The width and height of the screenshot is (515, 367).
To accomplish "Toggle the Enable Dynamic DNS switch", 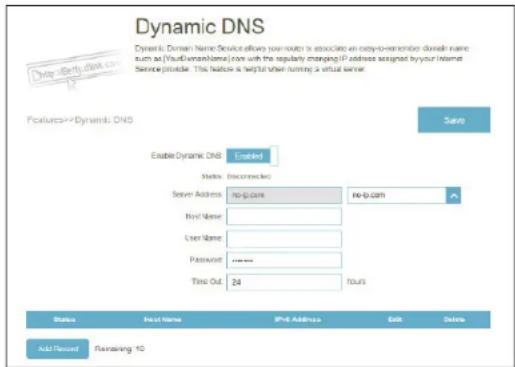I will [252, 156].
